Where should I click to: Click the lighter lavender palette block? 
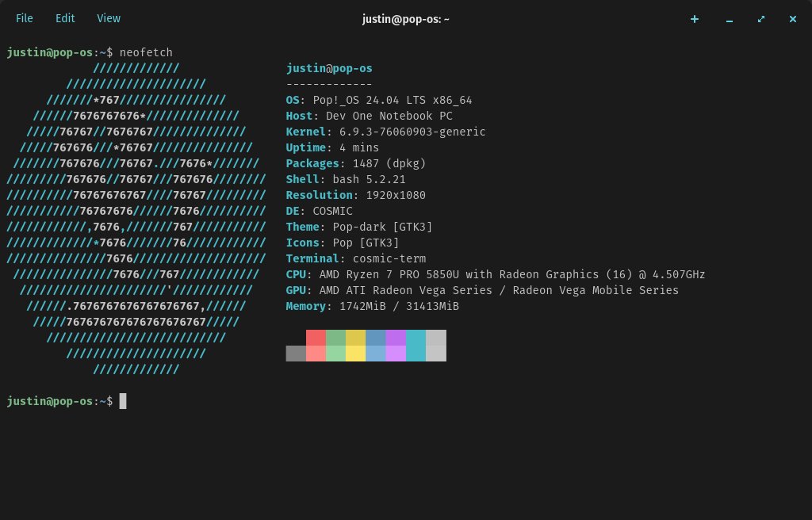click(x=396, y=354)
